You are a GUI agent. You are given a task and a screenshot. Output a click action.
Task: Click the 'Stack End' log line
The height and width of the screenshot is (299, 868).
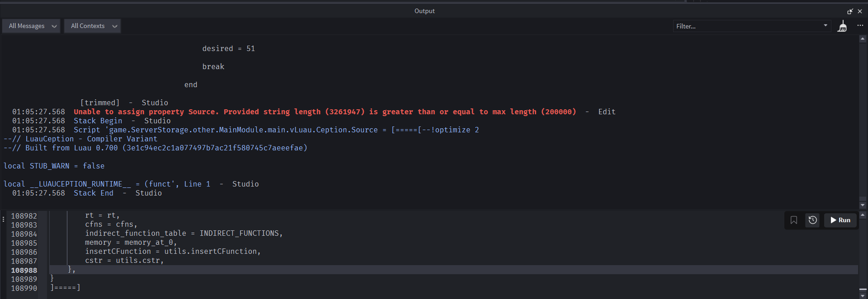point(94,193)
